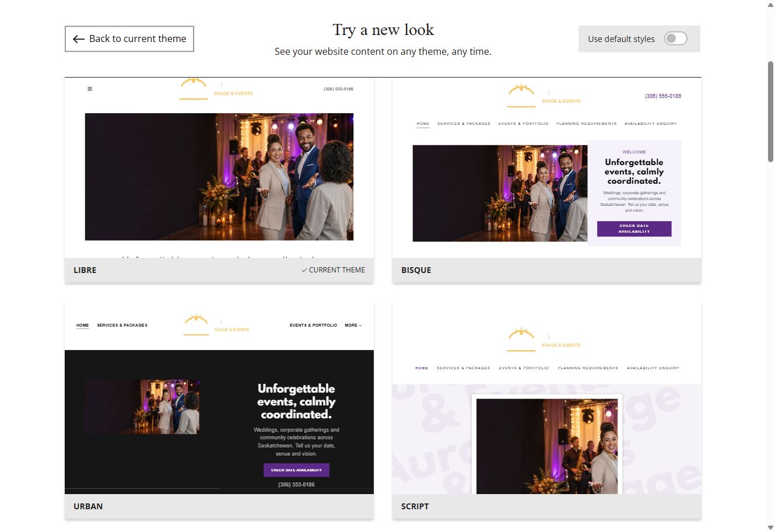
Task: Open Events & Portfolio in the Urban preview
Action: 313,325
